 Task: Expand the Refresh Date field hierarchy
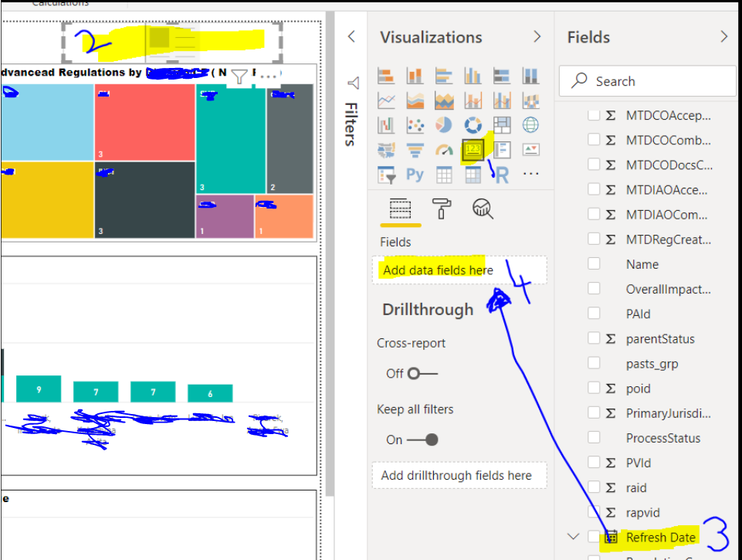pyautogui.click(x=573, y=537)
